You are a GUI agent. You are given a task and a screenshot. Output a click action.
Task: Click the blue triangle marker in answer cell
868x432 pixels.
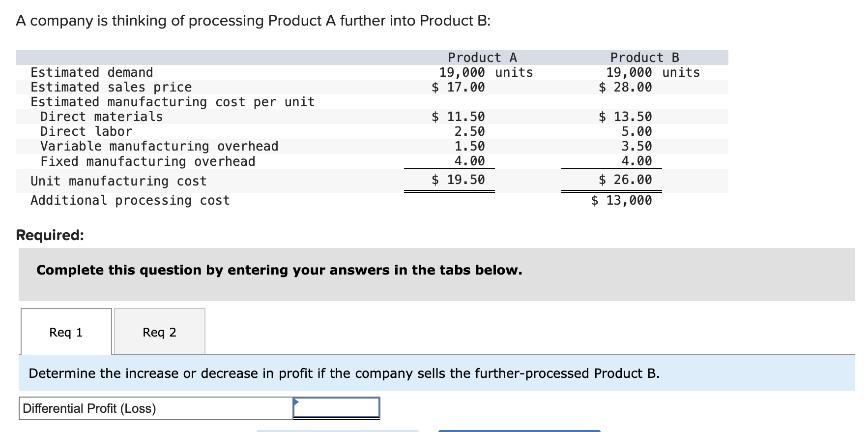click(296, 401)
